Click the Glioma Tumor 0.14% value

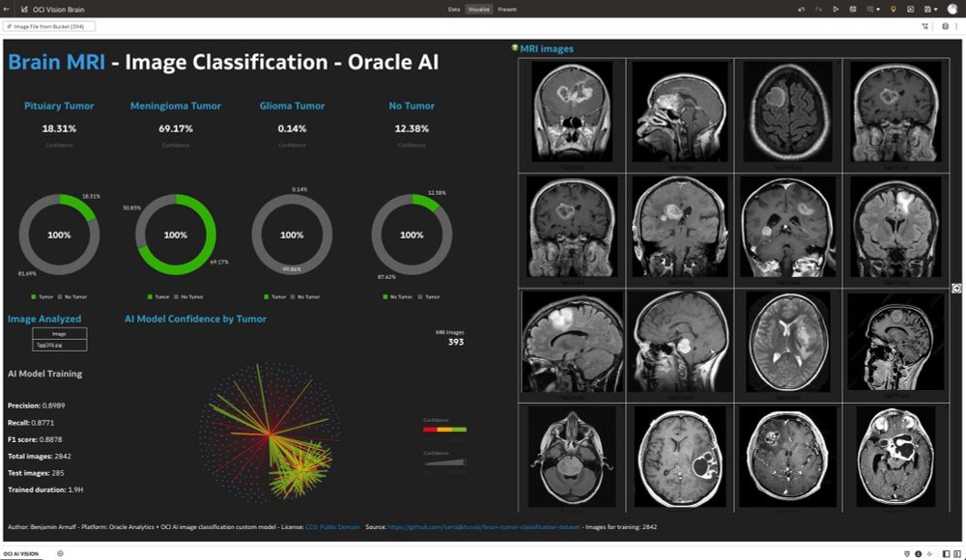coord(292,128)
